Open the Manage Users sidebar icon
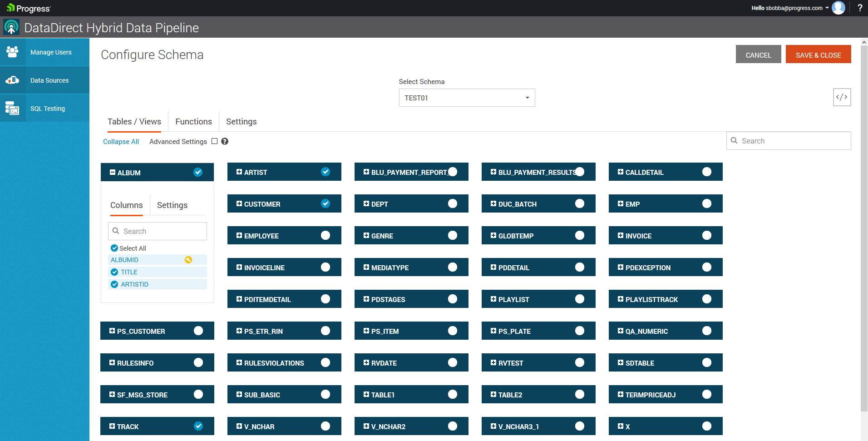Viewport: 868px width, 441px height. (12, 52)
